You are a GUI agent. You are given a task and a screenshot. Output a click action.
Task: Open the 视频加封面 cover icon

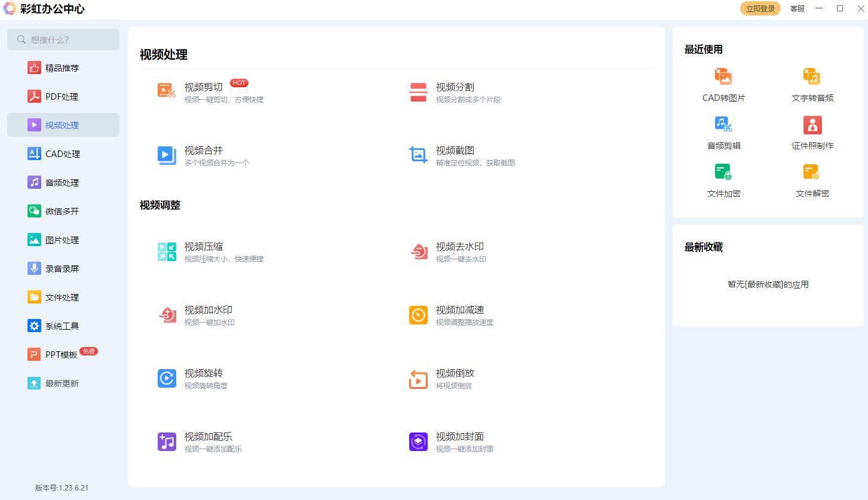(418, 441)
